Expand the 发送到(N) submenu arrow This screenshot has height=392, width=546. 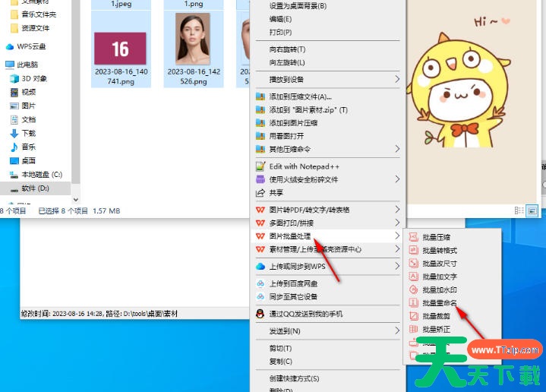point(396,331)
